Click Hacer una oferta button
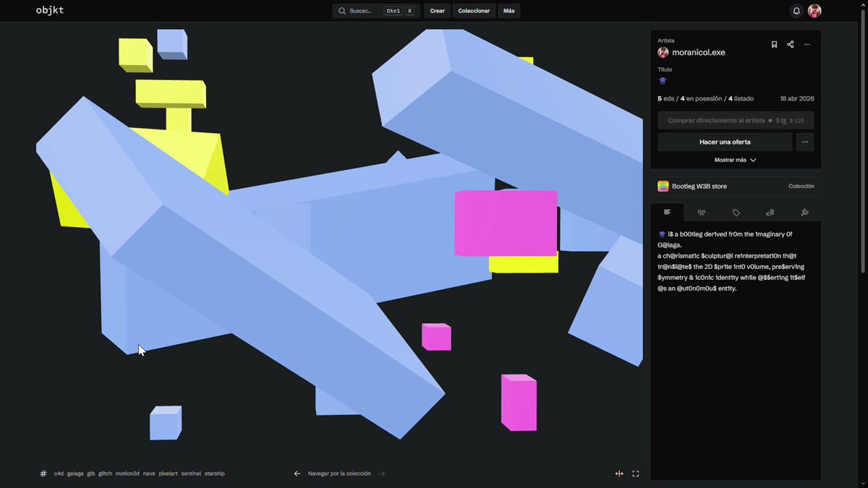Image resolution: width=868 pixels, height=488 pixels. click(x=725, y=142)
